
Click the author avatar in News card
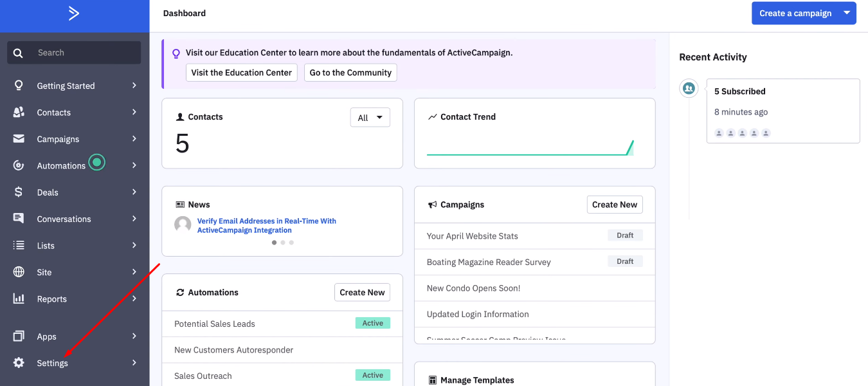coord(183,225)
